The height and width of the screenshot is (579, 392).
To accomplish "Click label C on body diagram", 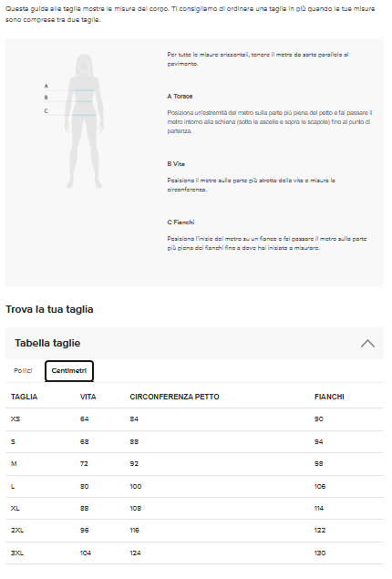I will tap(46, 110).
